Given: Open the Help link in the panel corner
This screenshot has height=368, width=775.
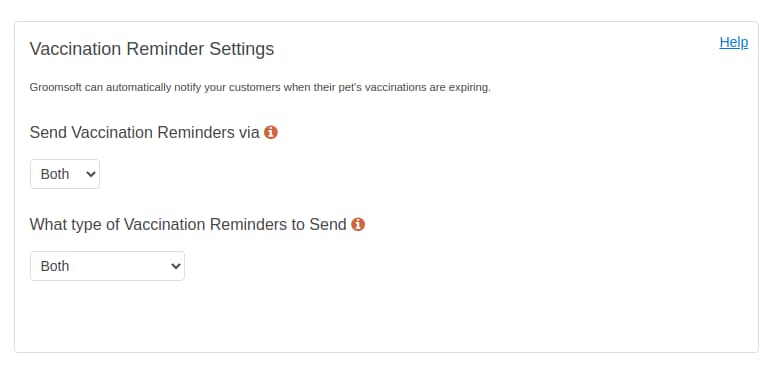Looking at the screenshot, I should (x=733, y=42).
